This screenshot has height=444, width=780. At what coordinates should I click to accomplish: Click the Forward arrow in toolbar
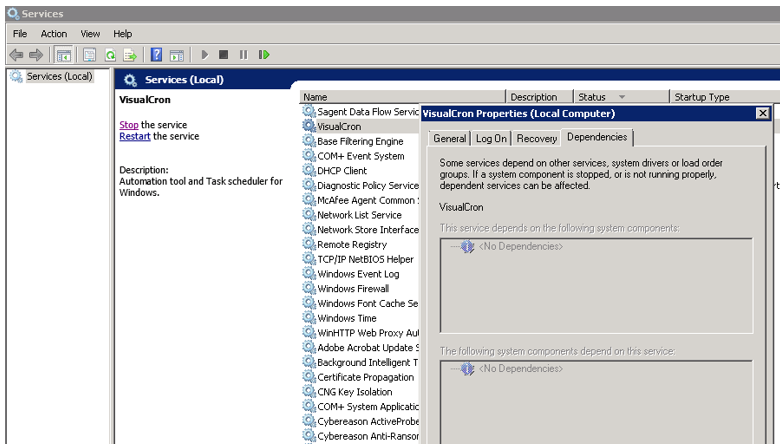coord(36,55)
